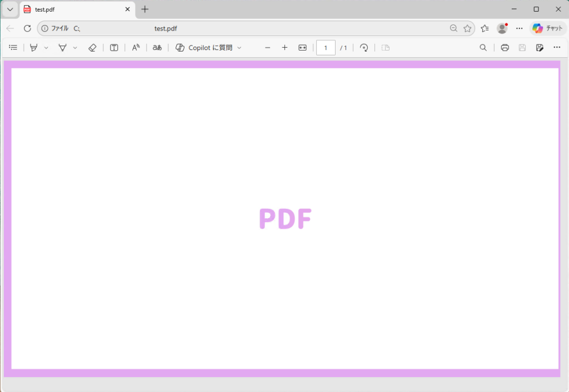Image resolution: width=569 pixels, height=392 pixels.
Task: Click the page number input field
Action: [x=326, y=48]
